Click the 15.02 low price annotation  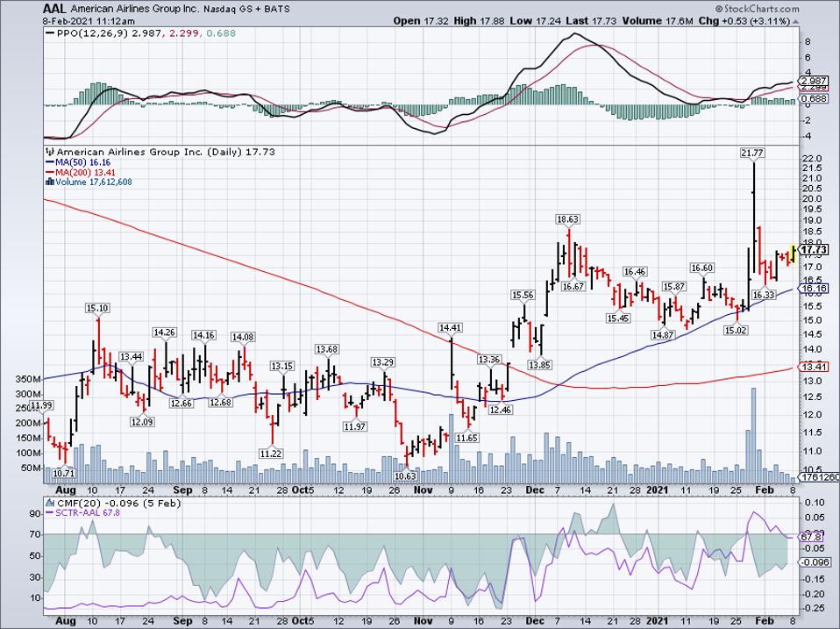coord(736,331)
